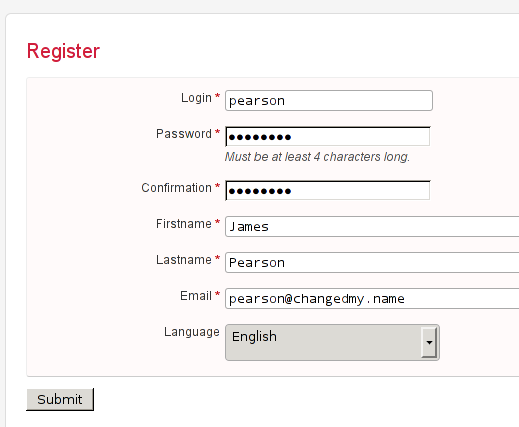Submit the registration form

[60, 399]
